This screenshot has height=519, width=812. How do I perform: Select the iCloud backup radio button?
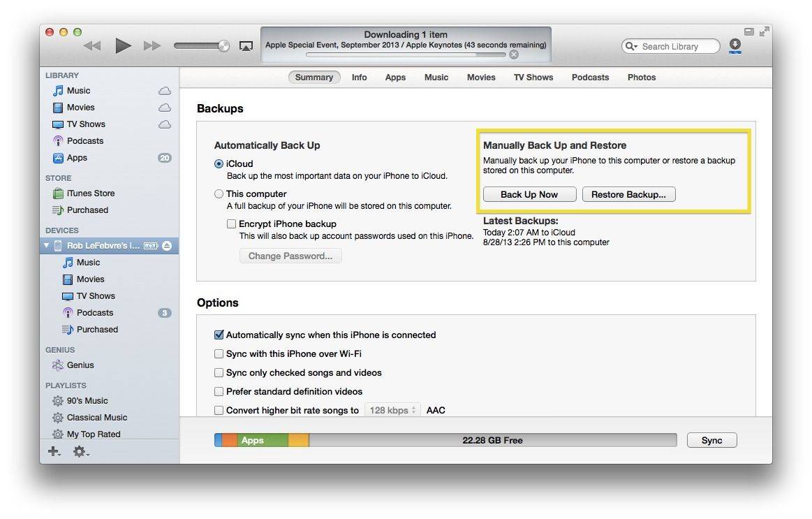pos(219,163)
